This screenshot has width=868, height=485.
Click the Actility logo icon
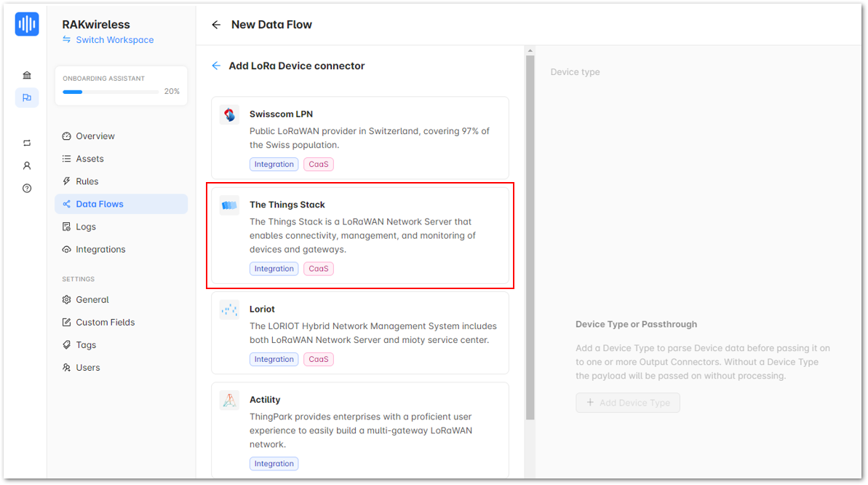click(229, 401)
